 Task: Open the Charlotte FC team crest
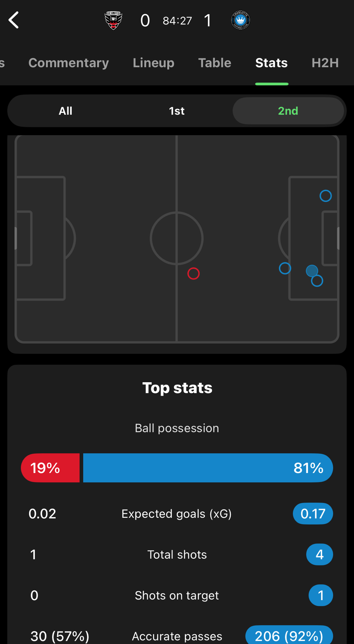(240, 20)
